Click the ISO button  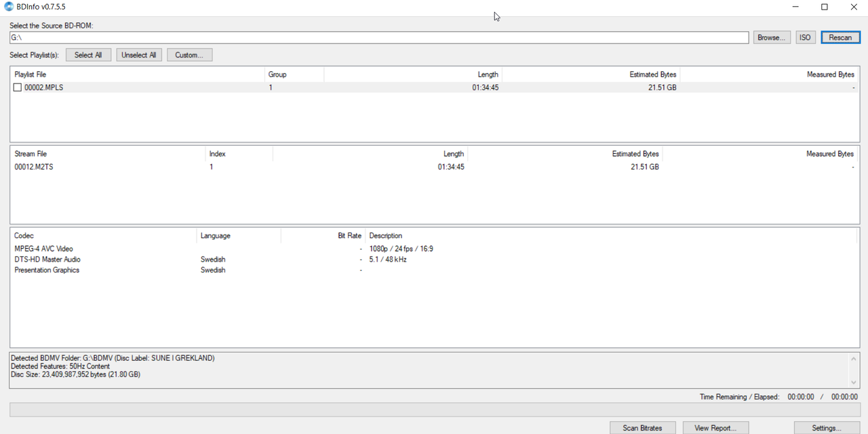(x=805, y=37)
